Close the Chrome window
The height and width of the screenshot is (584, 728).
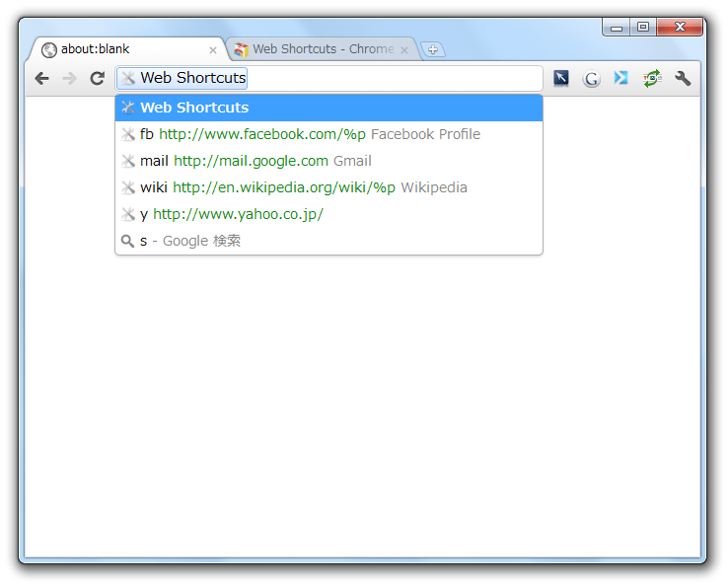(x=680, y=27)
